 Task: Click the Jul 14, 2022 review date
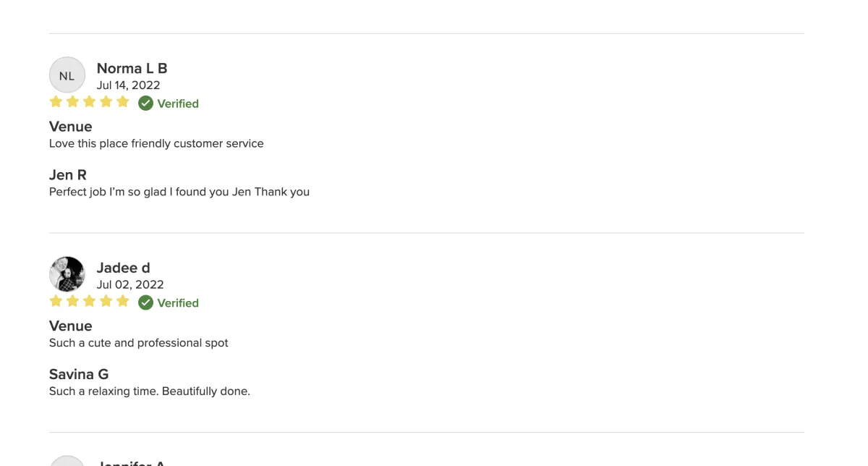(128, 85)
